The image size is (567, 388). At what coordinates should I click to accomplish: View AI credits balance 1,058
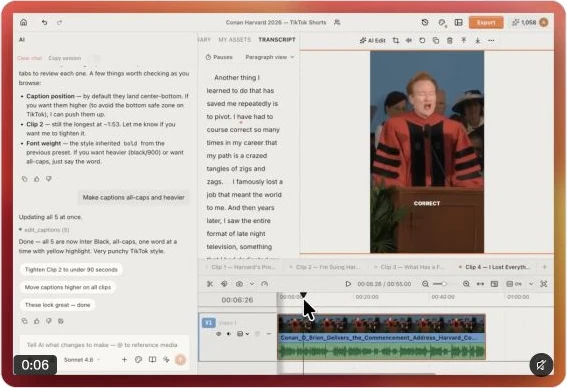coord(524,22)
